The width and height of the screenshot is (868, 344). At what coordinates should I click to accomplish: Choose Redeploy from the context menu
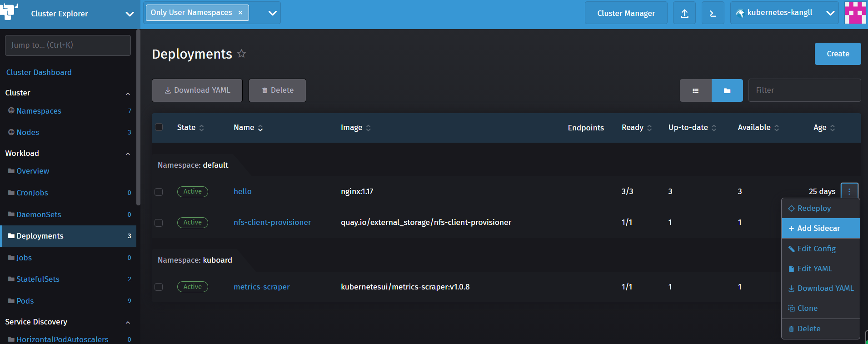click(821, 208)
